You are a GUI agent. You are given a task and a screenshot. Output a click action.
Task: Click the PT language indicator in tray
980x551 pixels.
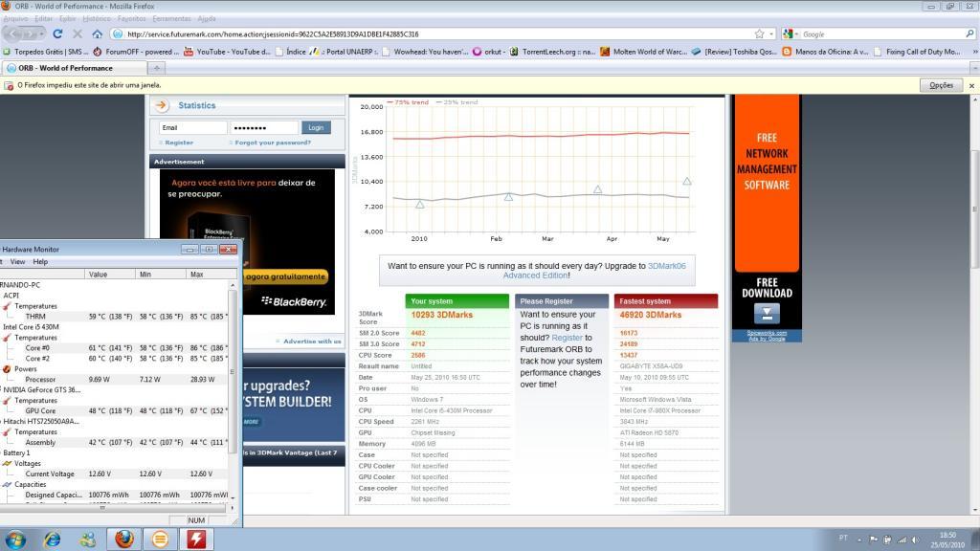843,538
